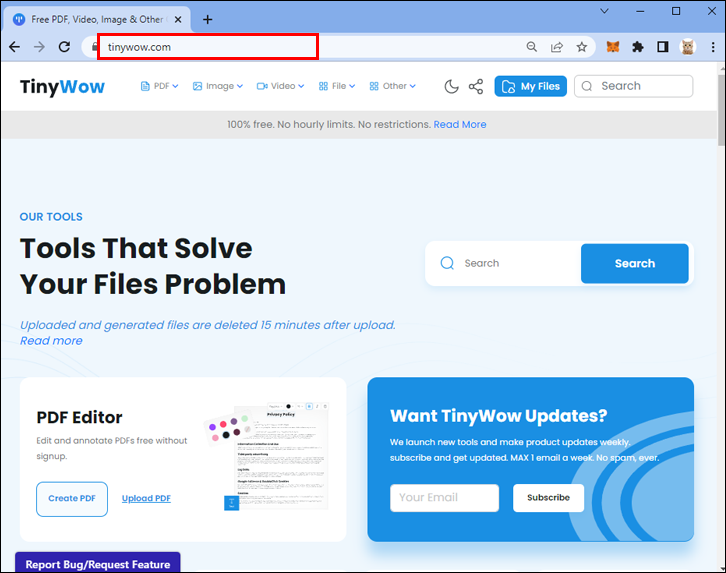This screenshot has height=573, width=726.
Task: Click the tab search chevron in title bar
Action: coord(604,11)
